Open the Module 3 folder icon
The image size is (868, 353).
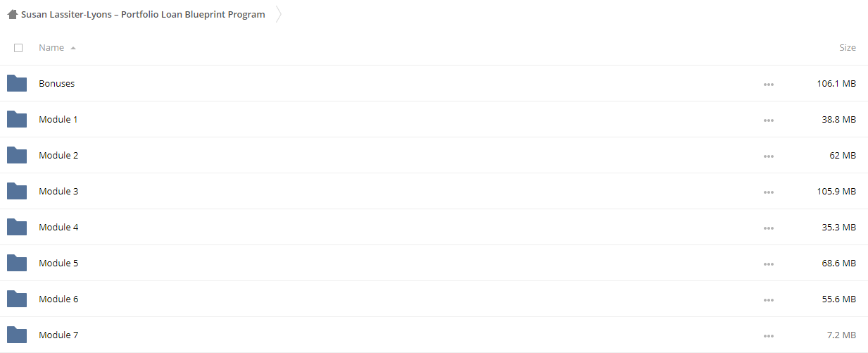(17, 191)
